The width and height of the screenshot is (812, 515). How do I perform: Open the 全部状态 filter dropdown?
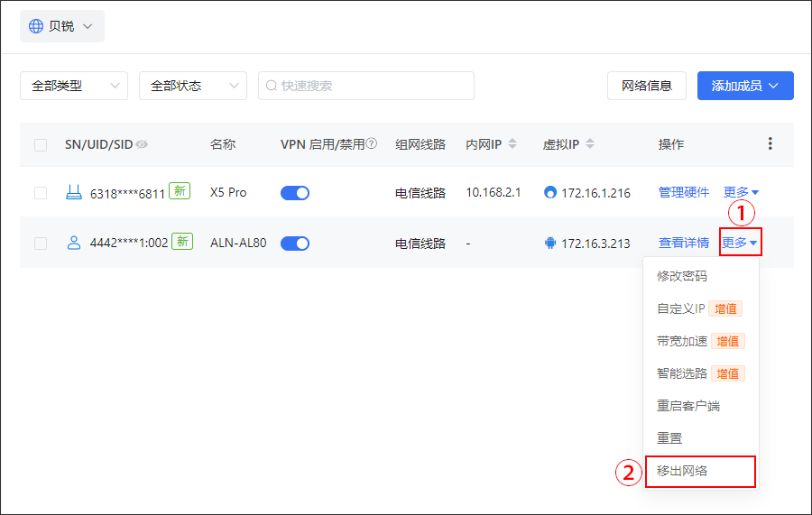tap(193, 86)
